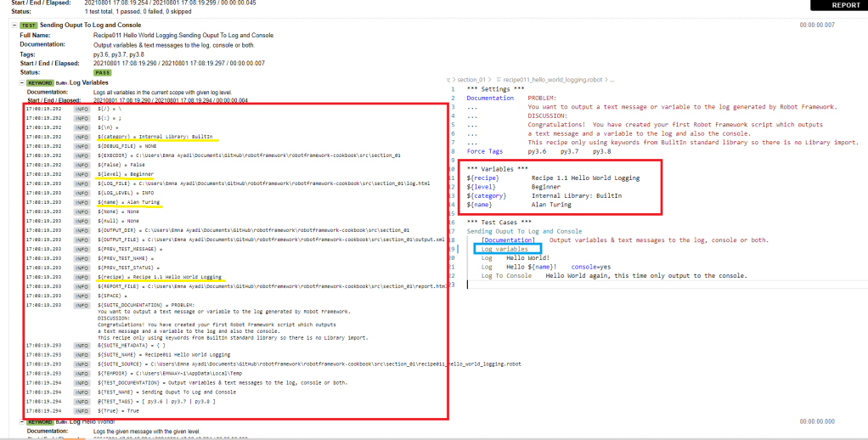Click the INFO badge on the ${category} row
The image size is (868, 440).
(82, 138)
